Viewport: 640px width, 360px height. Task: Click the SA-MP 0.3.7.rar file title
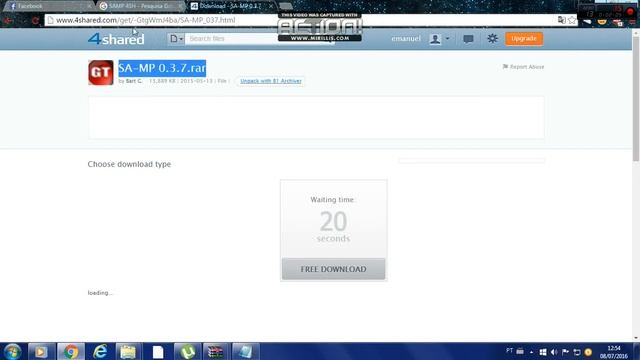(x=162, y=68)
